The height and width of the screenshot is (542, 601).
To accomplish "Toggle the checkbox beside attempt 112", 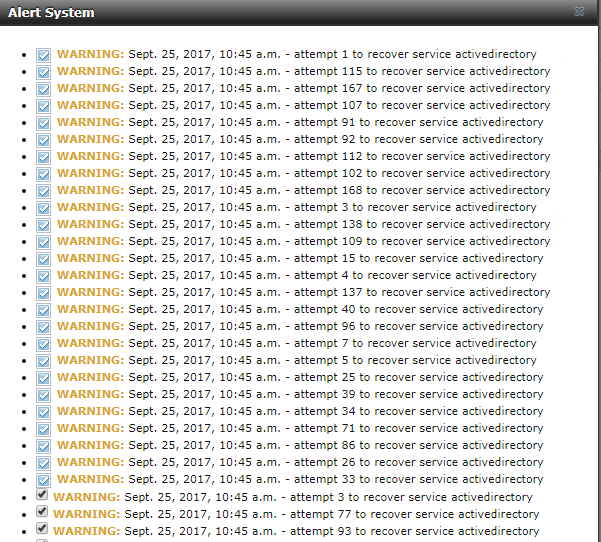I will 43,157.
